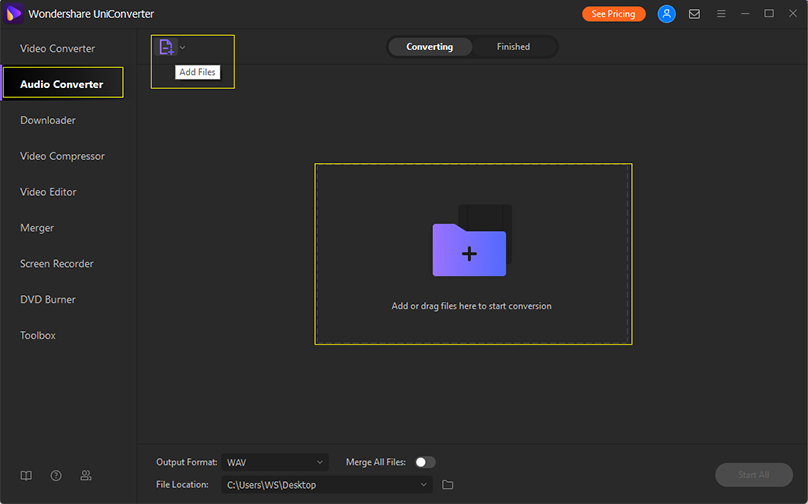Click the help question mark icon
This screenshot has height=504, width=808.
[x=56, y=475]
